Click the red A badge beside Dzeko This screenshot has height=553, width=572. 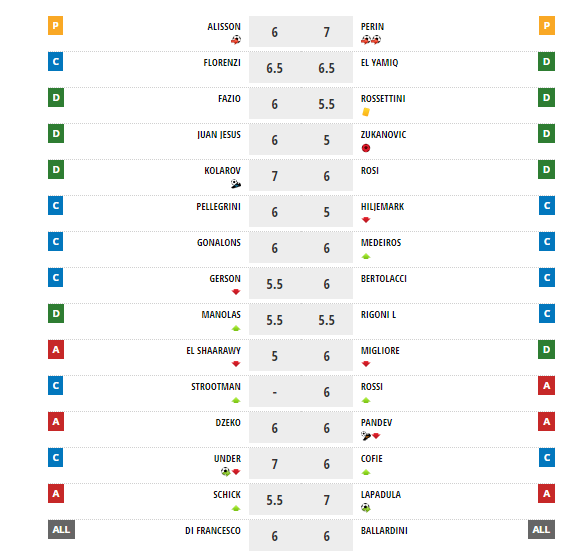coord(56,421)
